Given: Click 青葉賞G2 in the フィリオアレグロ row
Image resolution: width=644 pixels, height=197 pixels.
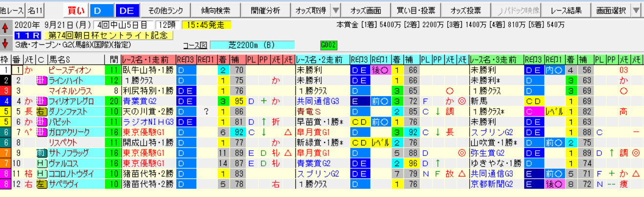Looking at the screenshot, I should pyautogui.click(x=140, y=101).
